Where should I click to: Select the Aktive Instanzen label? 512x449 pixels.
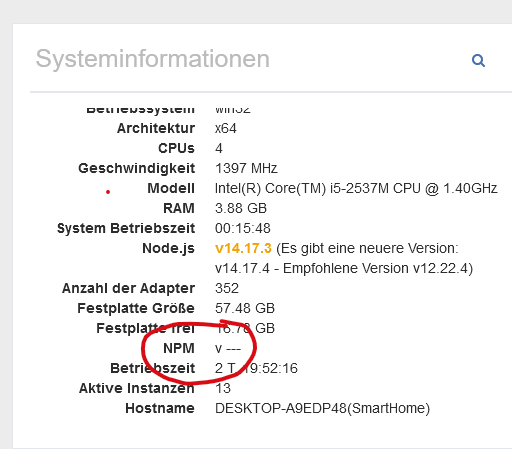136,388
